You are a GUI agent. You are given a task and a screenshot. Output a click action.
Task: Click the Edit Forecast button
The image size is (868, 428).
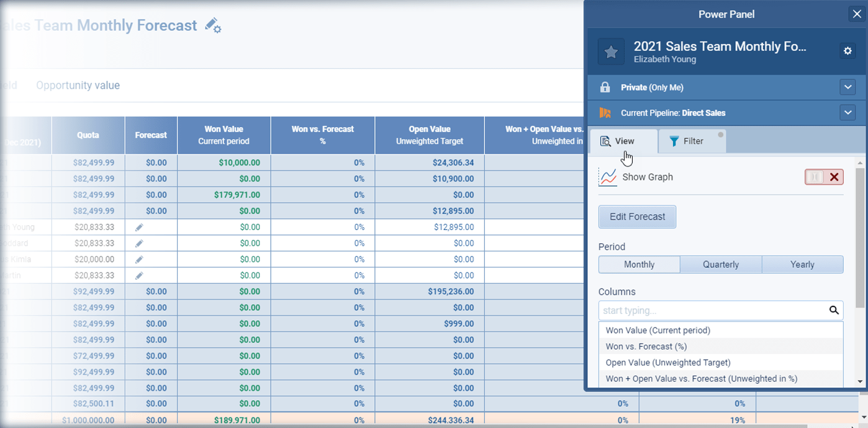coord(637,217)
